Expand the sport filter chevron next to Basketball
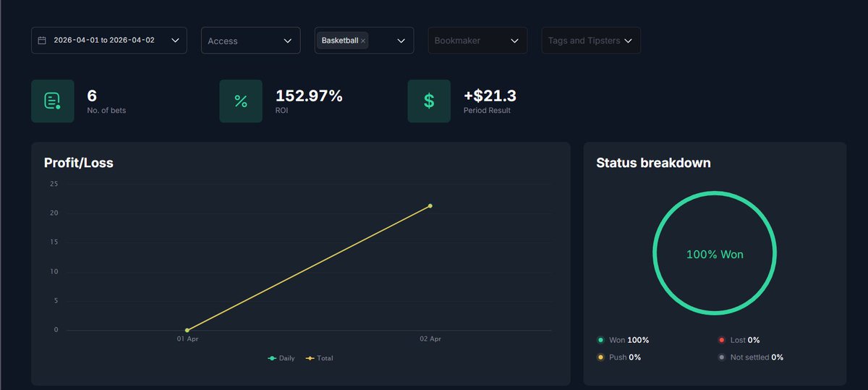The height and width of the screenshot is (390, 868). tap(401, 41)
